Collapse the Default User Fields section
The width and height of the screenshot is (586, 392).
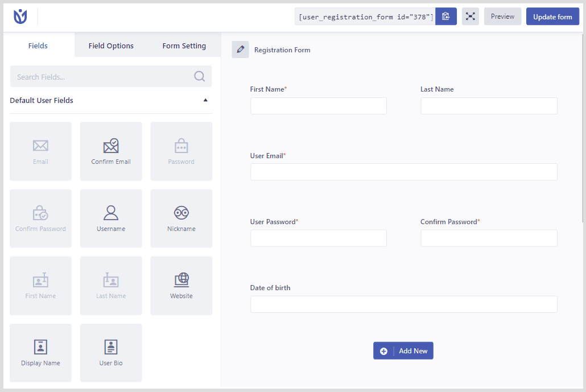[x=205, y=100]
